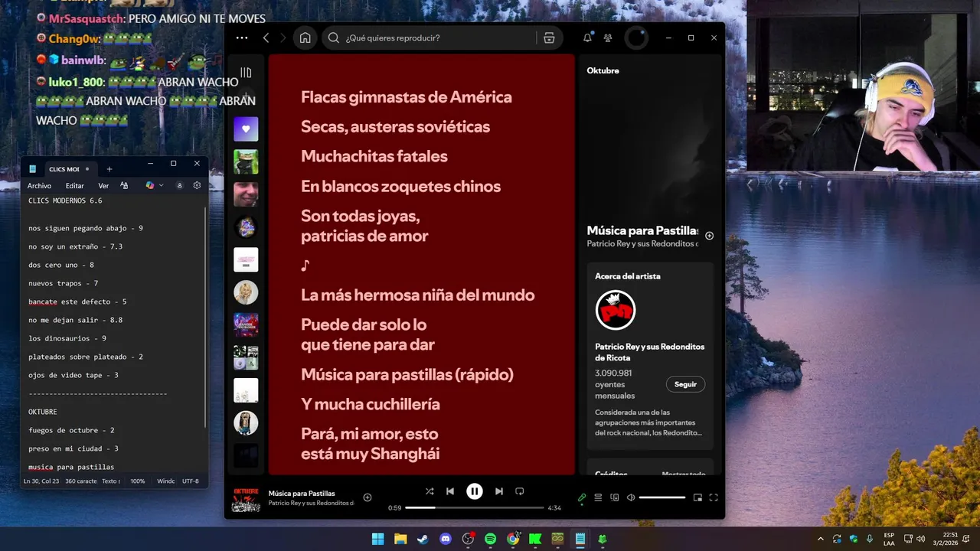Screen dimensions: 980x551
Task: Click Música para Pastillas title in side panel
Action: point(642,230)
